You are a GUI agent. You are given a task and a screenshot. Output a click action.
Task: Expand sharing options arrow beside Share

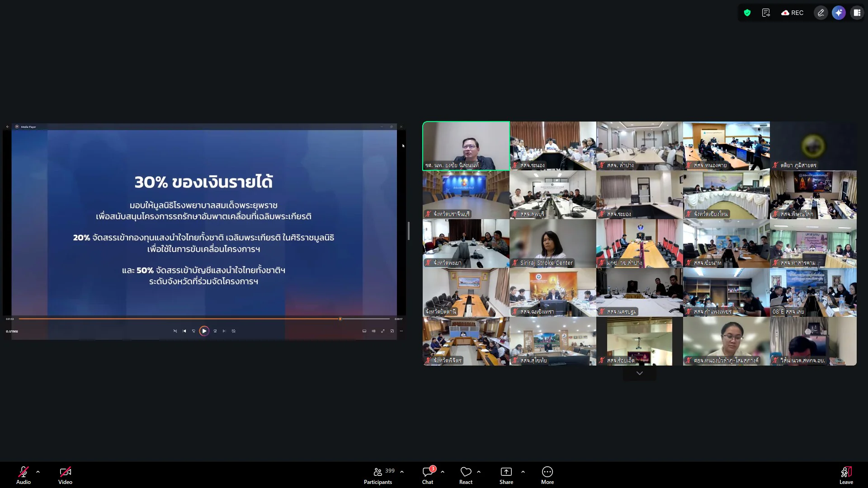click(x=523, y=472)
